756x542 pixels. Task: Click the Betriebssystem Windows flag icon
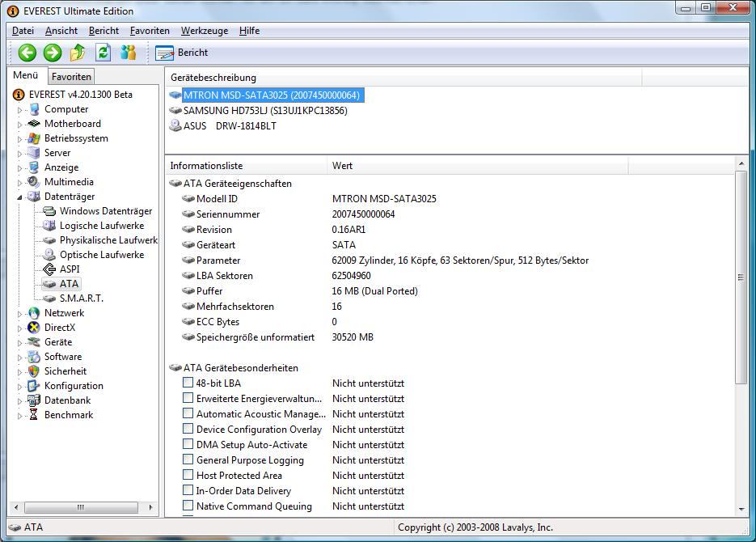pos(34,138)
